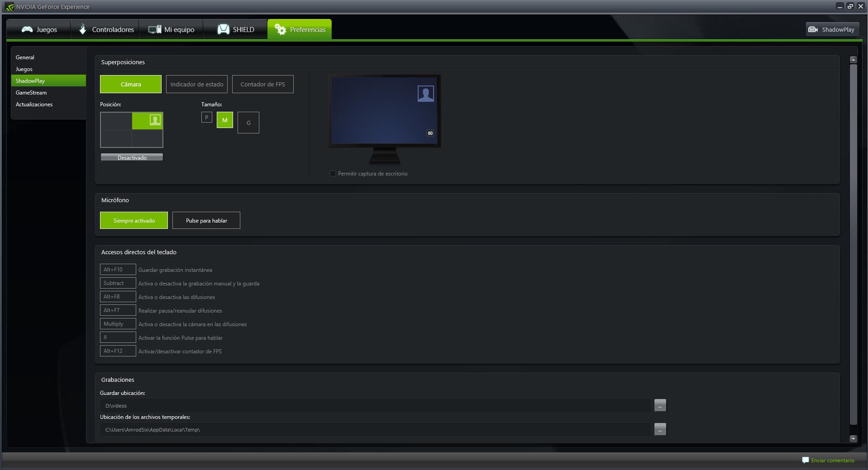Place camera in bottom-right position quadrant
Screen dimensions: 868x470
coord(148,138)
